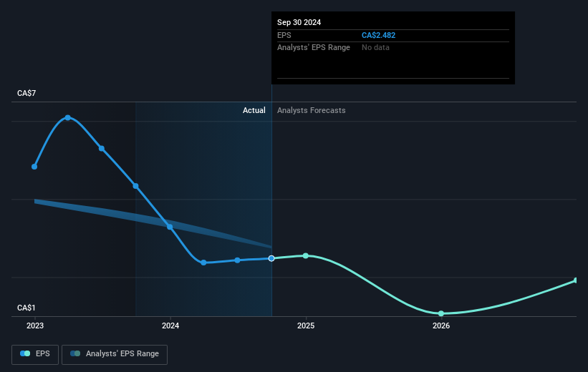Select the mid-2024 EPS data point
588x372 pixels.
click(237, 260)
